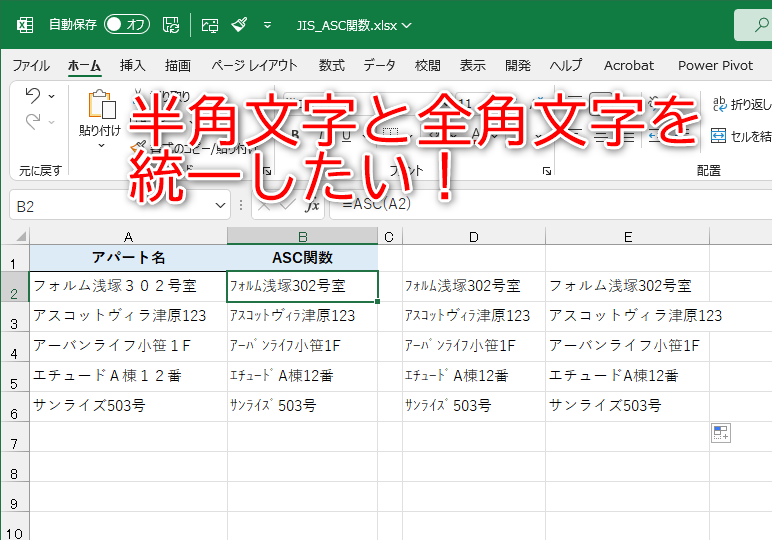Expand the 貼り付け paste options chevron
Viewport: 772px width, 540px height.
pos(101,145)
